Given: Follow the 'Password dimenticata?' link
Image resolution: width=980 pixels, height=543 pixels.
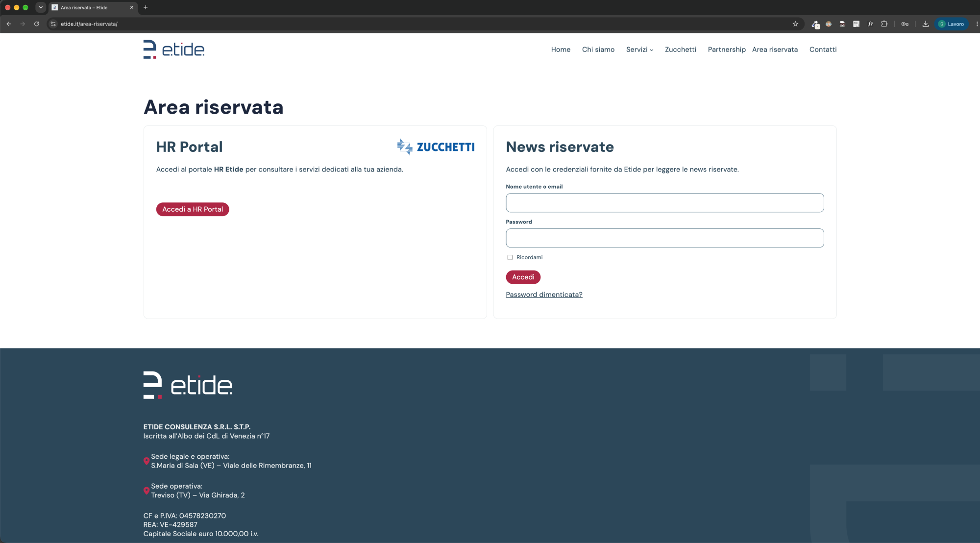Looking at the screenshot, I should click(x=544, y=295).
